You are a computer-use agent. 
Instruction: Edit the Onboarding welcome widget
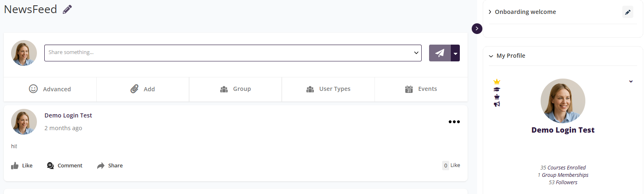628,12
